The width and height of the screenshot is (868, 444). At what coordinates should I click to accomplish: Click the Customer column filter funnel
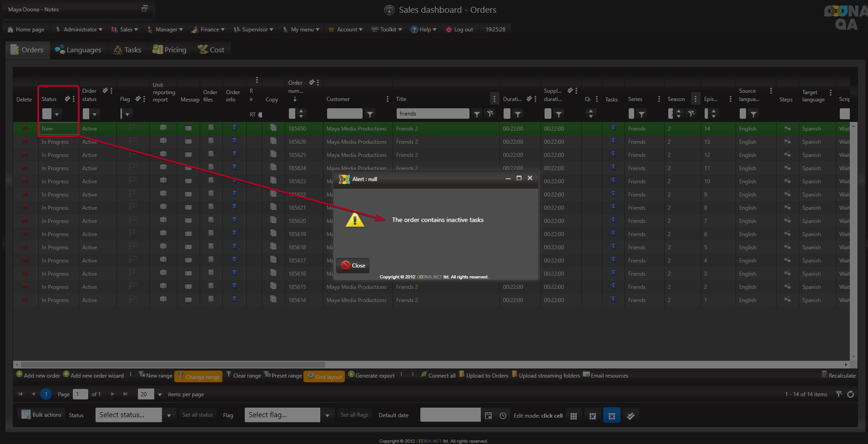[x=370, y=114]
